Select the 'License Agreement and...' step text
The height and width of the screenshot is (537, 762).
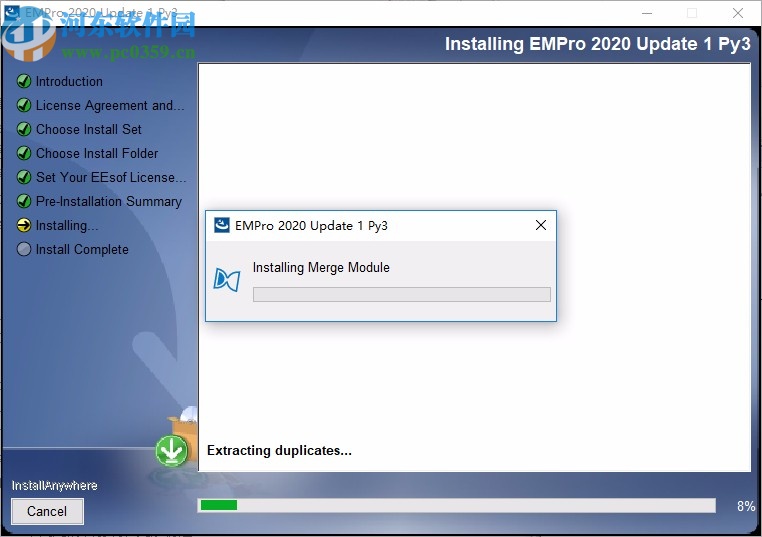(x=110, y=105)
